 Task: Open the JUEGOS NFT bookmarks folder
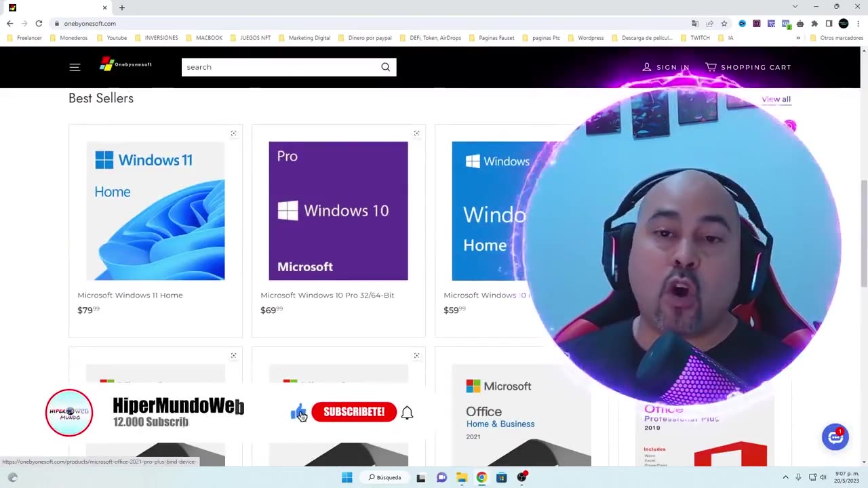250,38
